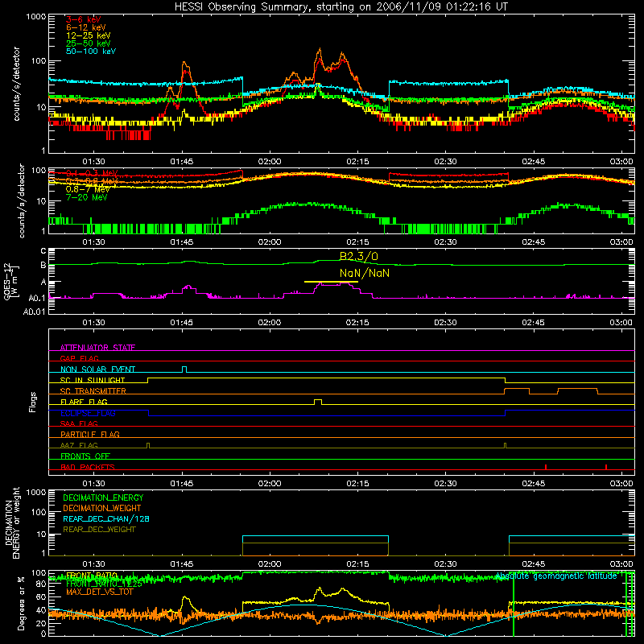Image resolution: width=644 pixels, height=644 pixels.
Task: Click the yellow flare interval bar in GOES panel
Action: click(331, 282)
